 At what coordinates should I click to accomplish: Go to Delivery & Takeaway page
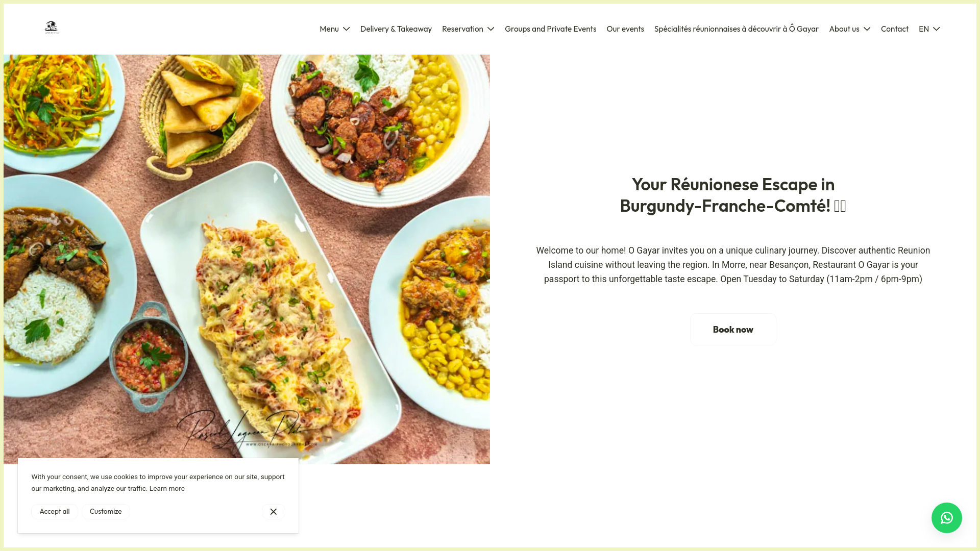[396, 29]
